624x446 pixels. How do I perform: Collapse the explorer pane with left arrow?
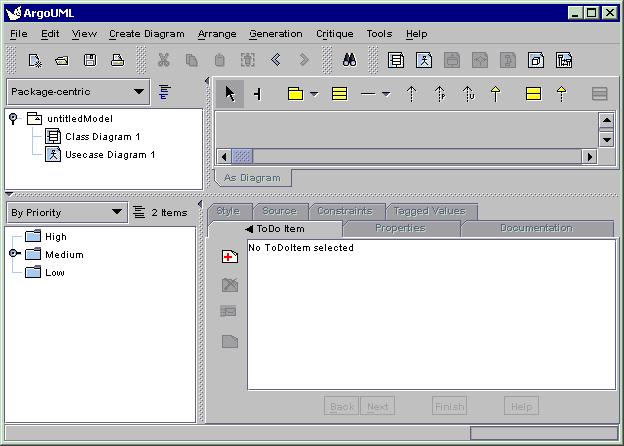pos(207,81)
